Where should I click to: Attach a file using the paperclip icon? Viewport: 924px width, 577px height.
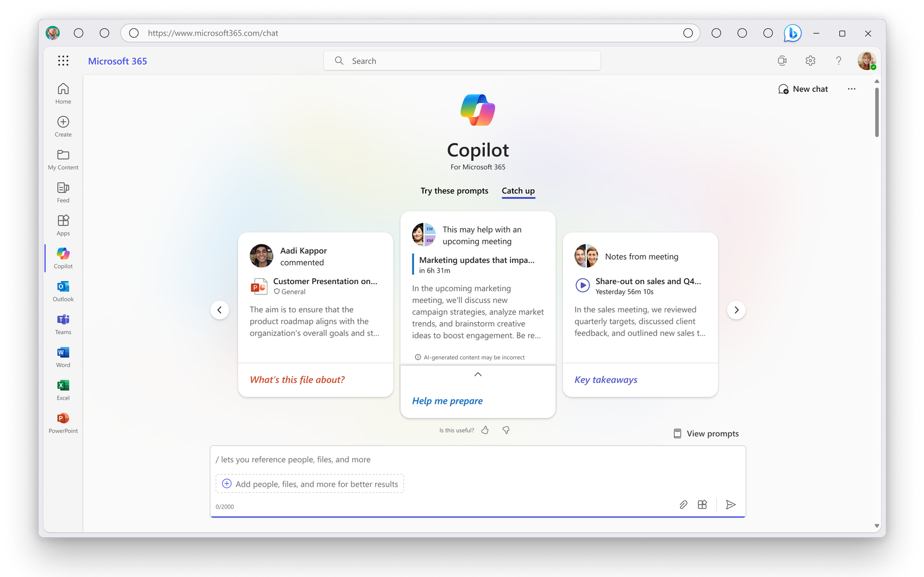[x=683, y=504]
